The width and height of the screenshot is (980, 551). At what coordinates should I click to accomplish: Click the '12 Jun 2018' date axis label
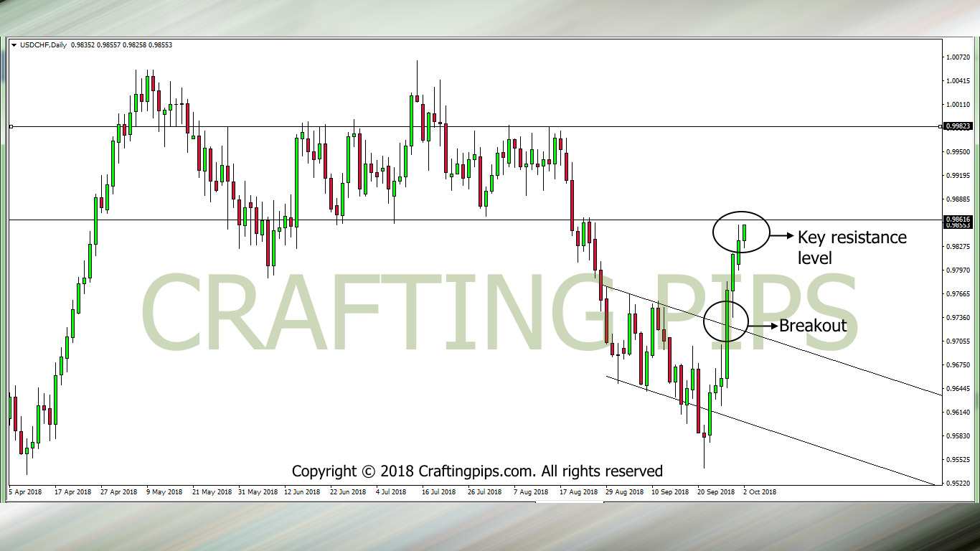click(x=302, y=492)
